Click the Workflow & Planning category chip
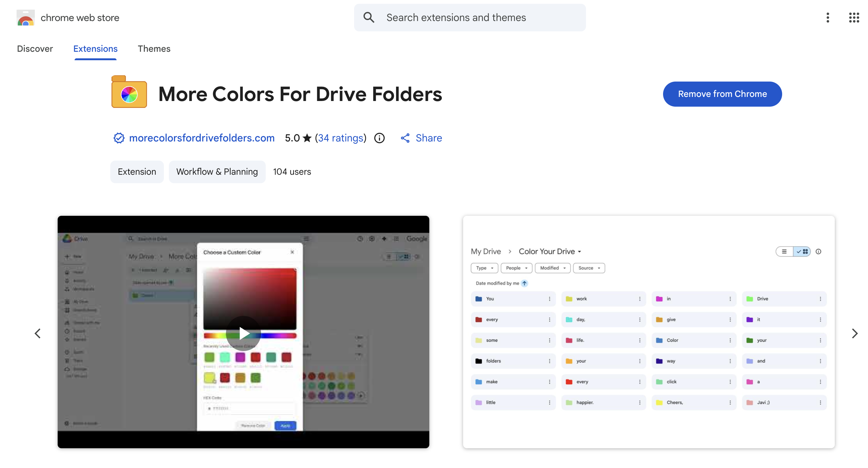The height and width of the screenshot is (468, 868). (x=217, y=172)
